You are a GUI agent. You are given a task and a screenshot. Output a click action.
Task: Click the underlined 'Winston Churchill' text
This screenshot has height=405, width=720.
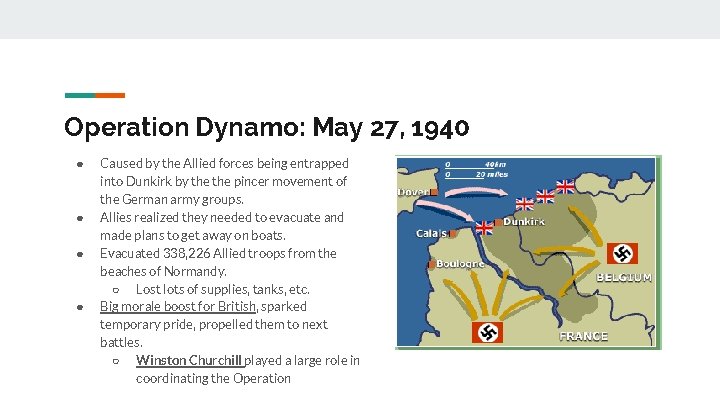(189, 360)
